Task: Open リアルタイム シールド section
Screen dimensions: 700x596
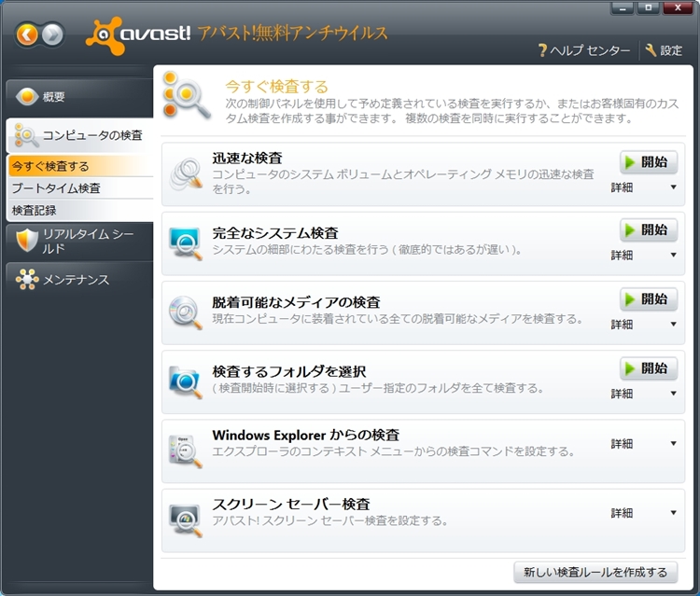Action: [x=79, y=241]
